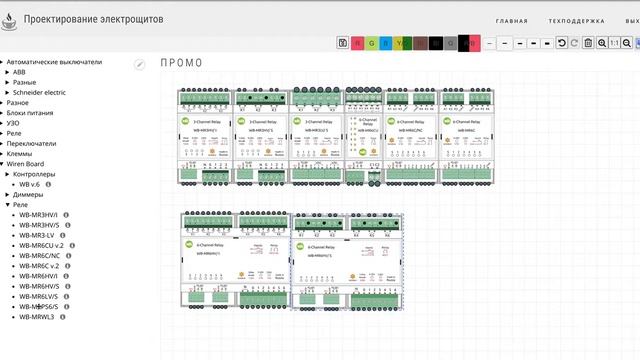The width and height of the screenshot is (640, 360).
Task: Go to ГЛАВНАЯ page
Action: [512, 21]
